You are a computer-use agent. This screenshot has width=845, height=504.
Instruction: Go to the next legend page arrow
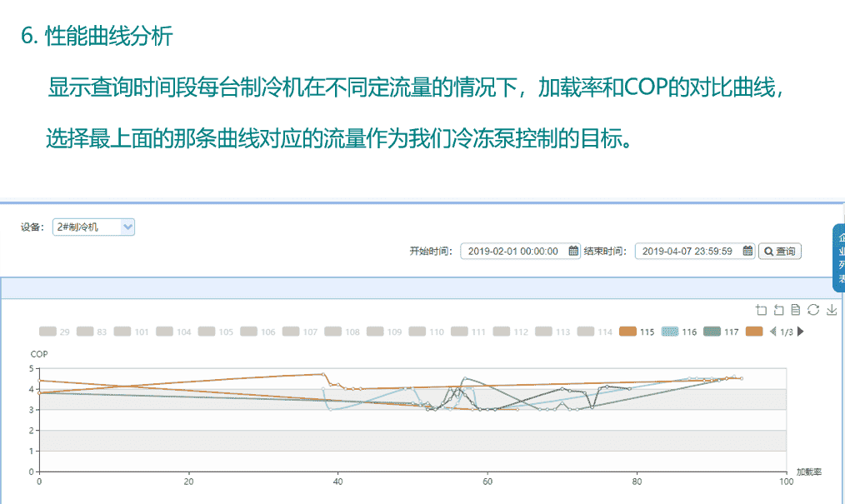800,332
